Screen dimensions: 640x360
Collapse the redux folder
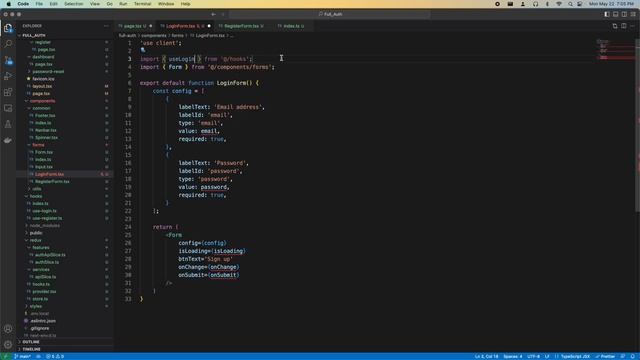click(65, 240)
